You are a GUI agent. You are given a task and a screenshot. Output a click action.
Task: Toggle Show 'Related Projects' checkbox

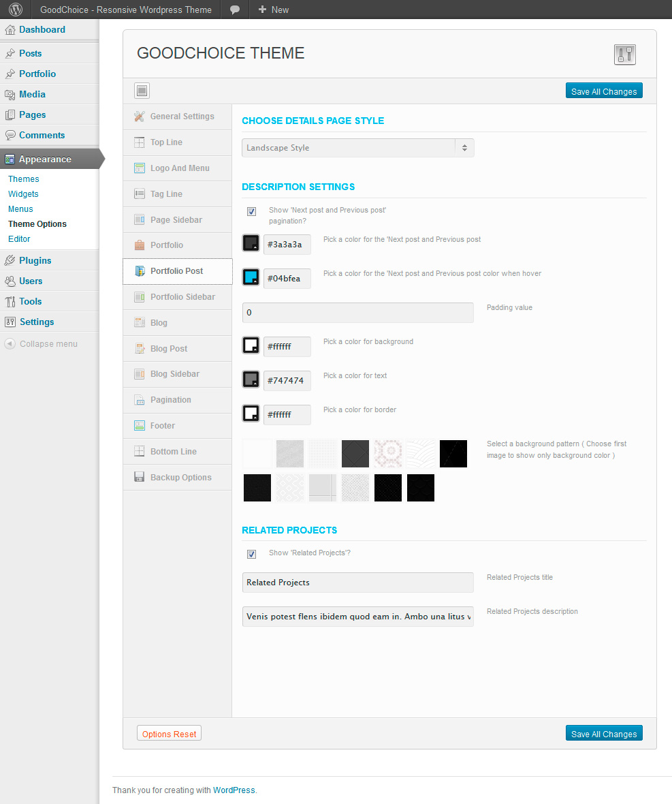(x=251, y=554)
